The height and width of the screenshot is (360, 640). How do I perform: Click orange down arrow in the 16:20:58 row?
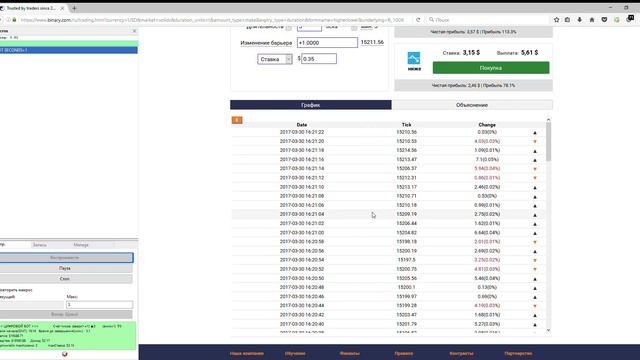click(535, 242)
